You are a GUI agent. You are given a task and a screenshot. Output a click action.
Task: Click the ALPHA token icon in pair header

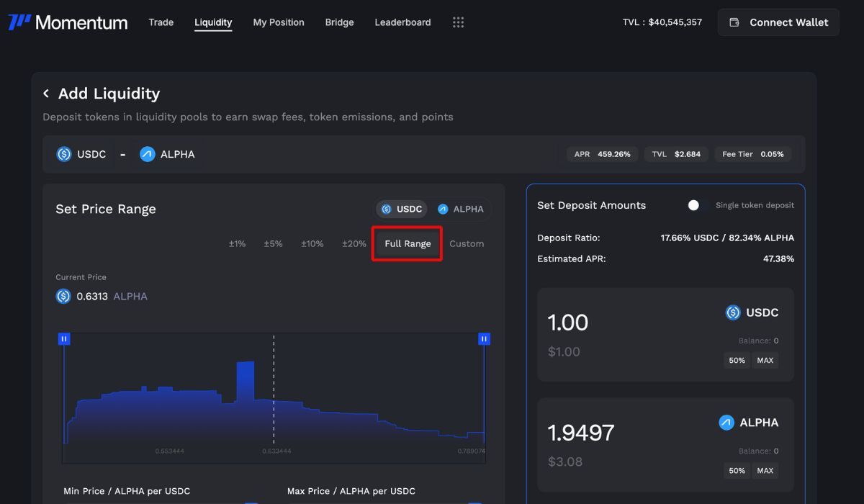tap(148, 154)
